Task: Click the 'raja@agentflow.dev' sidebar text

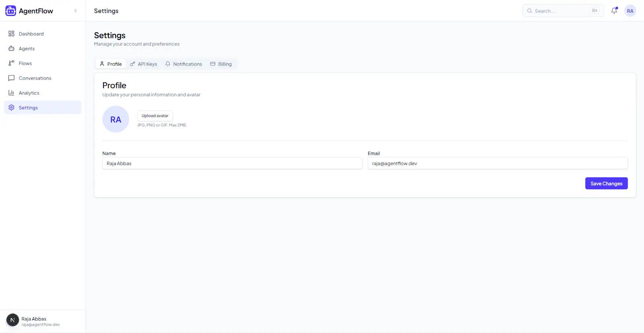Action: [41, 325]
